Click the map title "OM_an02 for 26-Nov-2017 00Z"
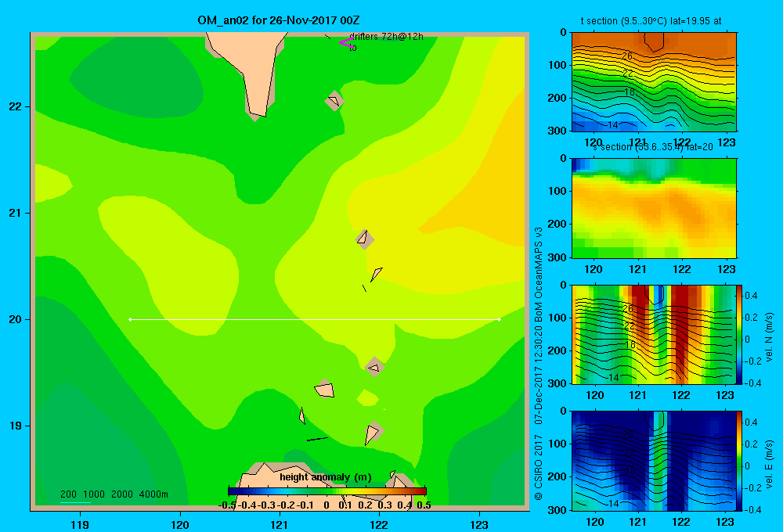The width and height of the screenshot is (783, 532). click(279, 20)
